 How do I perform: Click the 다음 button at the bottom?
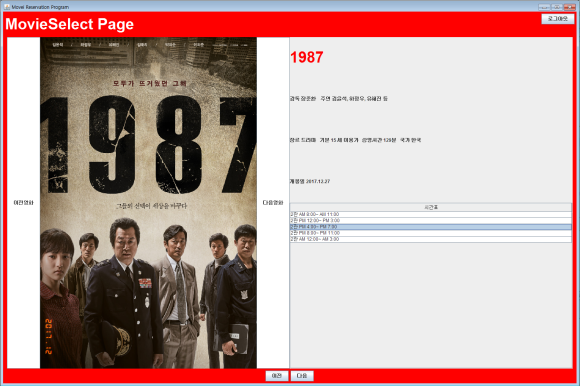[302, 376]
